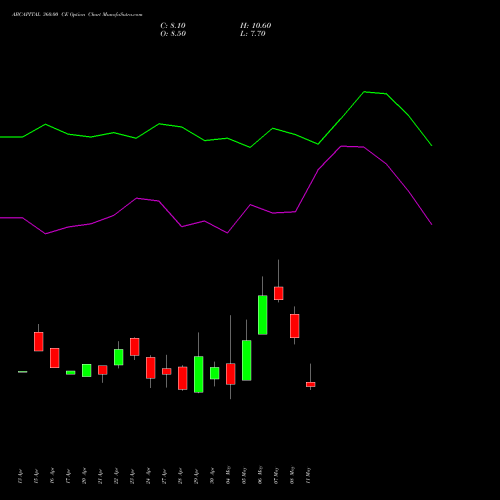The width and height of the screenshot is (500, 500).
Task: Click the 06 May date label
Action: coord(260,475)
